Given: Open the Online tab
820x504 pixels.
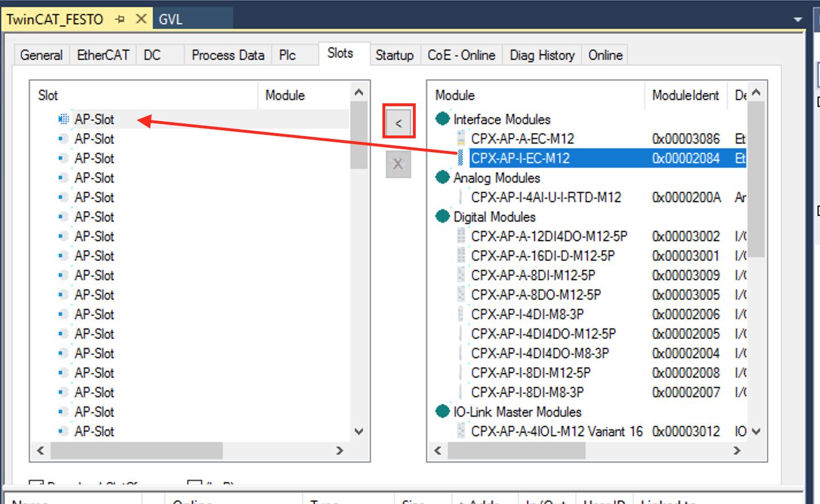Looking at the screenshot, I should click(x=605, y=55).
